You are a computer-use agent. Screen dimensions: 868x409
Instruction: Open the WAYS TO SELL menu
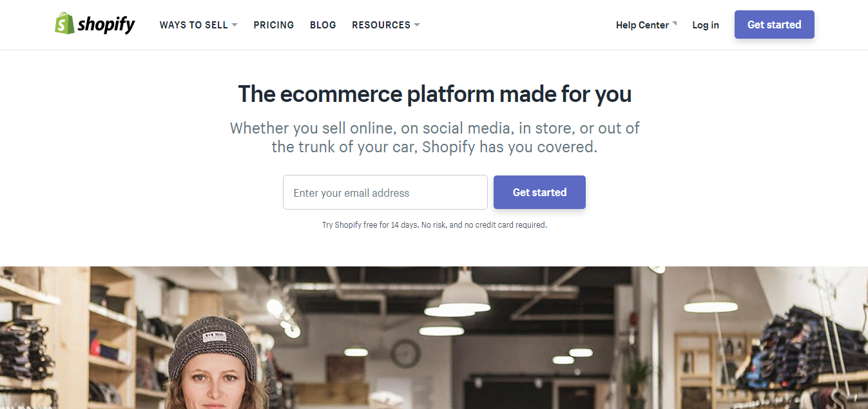point(193,25)
